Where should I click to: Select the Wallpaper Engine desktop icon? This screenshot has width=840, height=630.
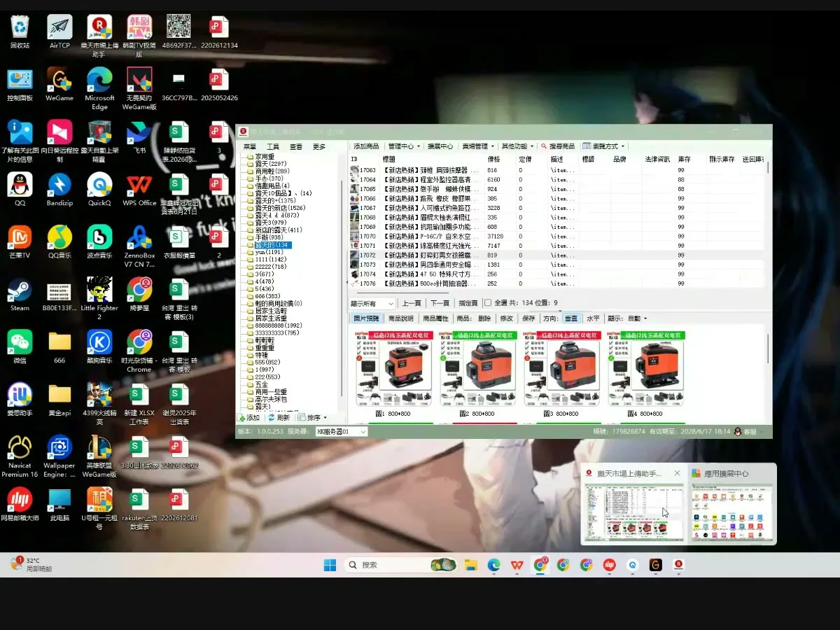coord(59,456)
